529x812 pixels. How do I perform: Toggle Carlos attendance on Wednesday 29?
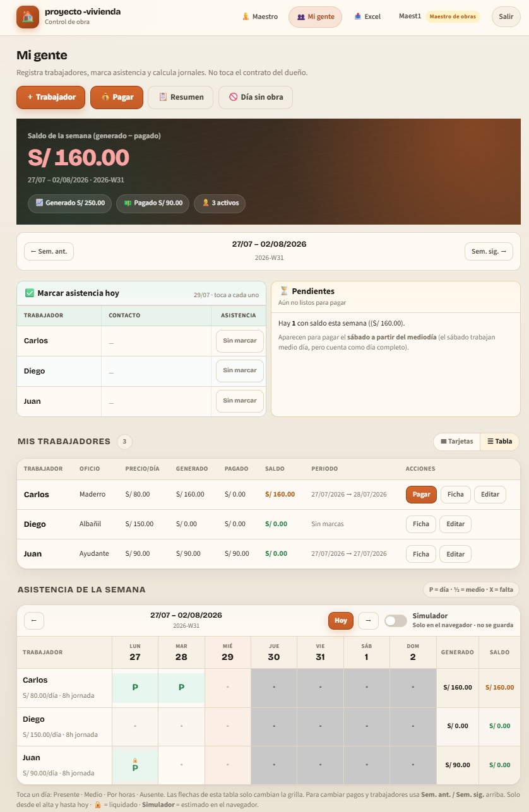click(x=227, y=688)
